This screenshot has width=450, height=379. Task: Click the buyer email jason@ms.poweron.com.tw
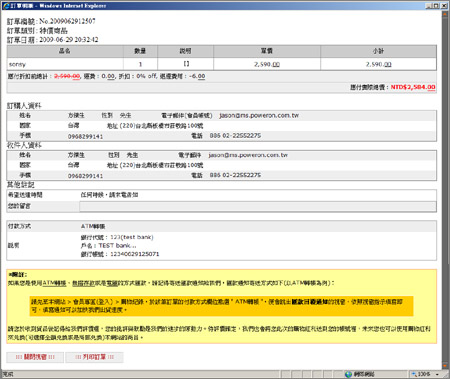[259, 116]
